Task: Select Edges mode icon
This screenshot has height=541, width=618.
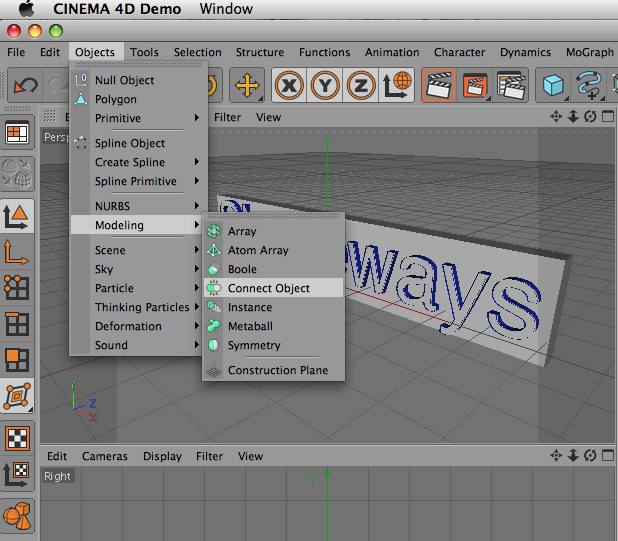Action: coord(17,324)
